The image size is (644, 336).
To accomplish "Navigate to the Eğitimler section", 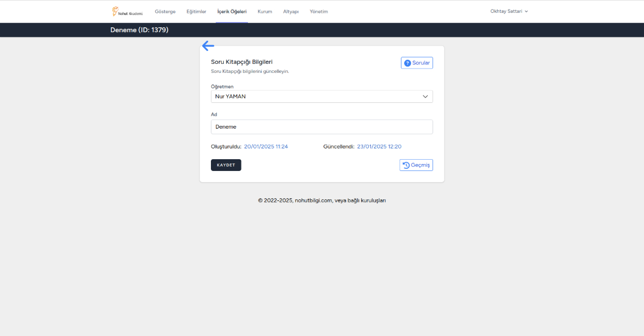I will (196, 11).
